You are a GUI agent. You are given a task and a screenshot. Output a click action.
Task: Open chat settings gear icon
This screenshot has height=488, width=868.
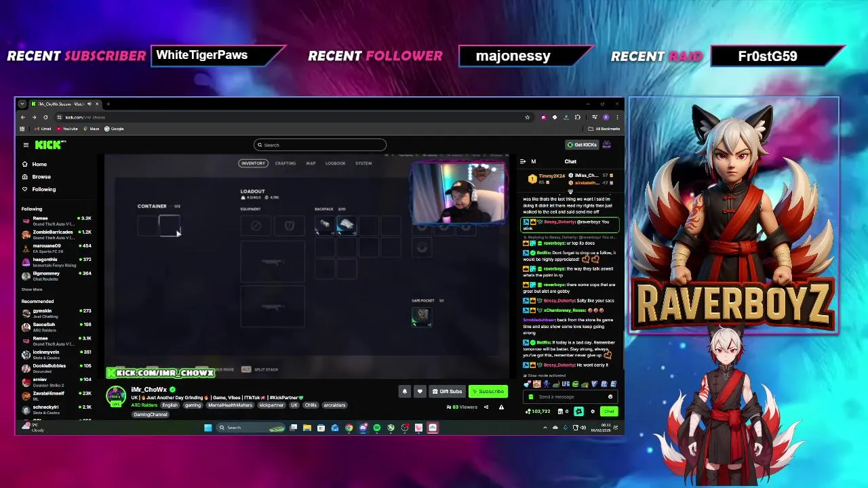592,411
